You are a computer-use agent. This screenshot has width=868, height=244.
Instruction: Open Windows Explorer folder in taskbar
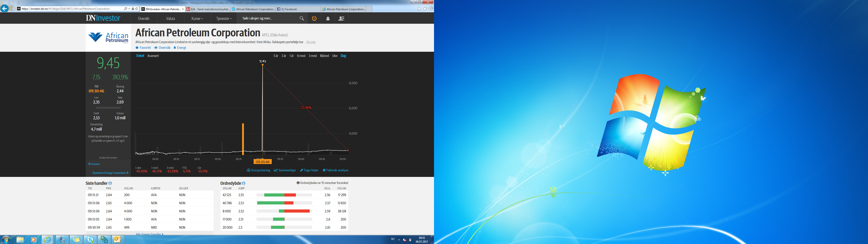(x=20, y=240)
